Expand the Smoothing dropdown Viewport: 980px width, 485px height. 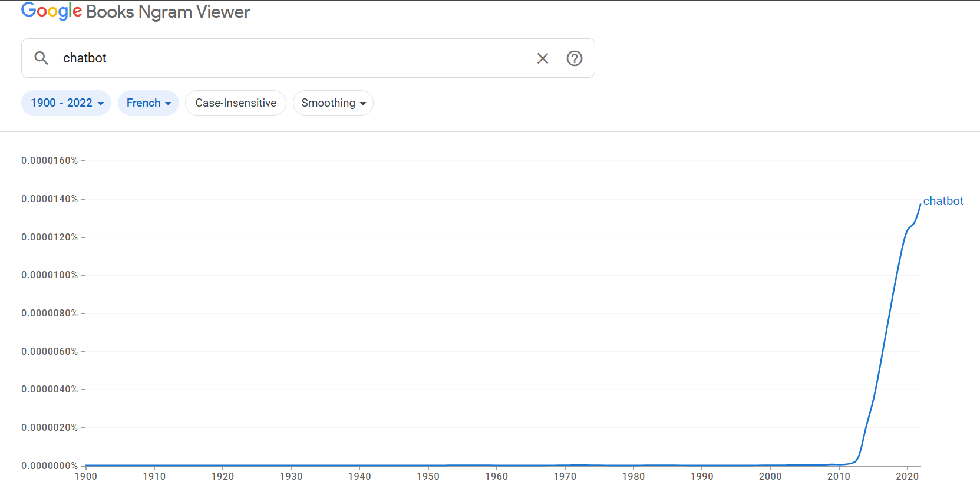[x=333, y=103]
